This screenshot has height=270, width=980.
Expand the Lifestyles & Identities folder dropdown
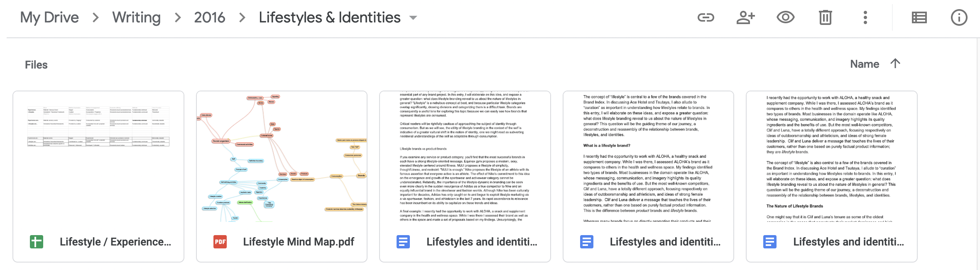[x=413, y=18]
